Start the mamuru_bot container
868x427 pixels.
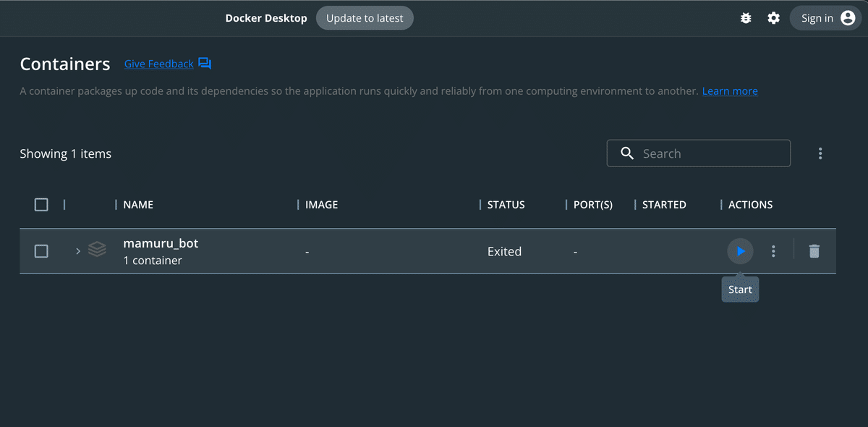[x=740, y=251]
